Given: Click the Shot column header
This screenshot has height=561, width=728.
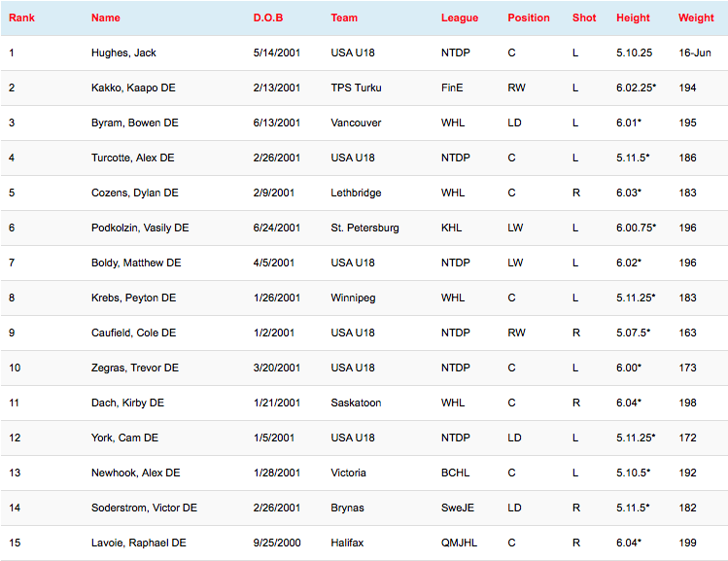Looking at the screenshot, I should click(584, 18).
